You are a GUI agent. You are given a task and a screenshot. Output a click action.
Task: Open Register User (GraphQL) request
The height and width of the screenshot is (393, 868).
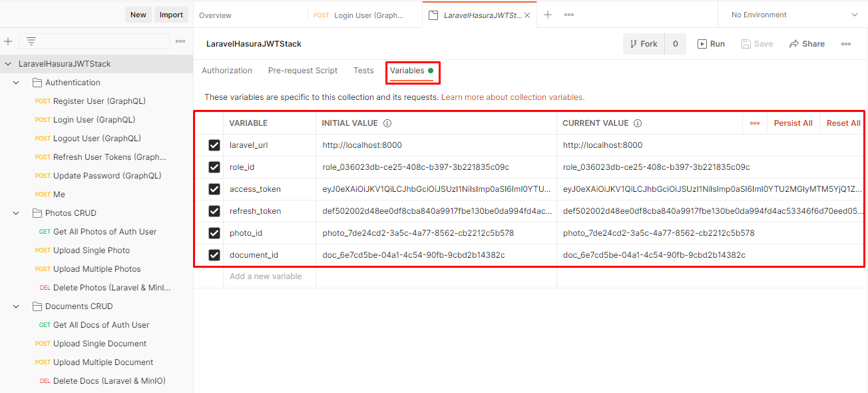[99, 101]
